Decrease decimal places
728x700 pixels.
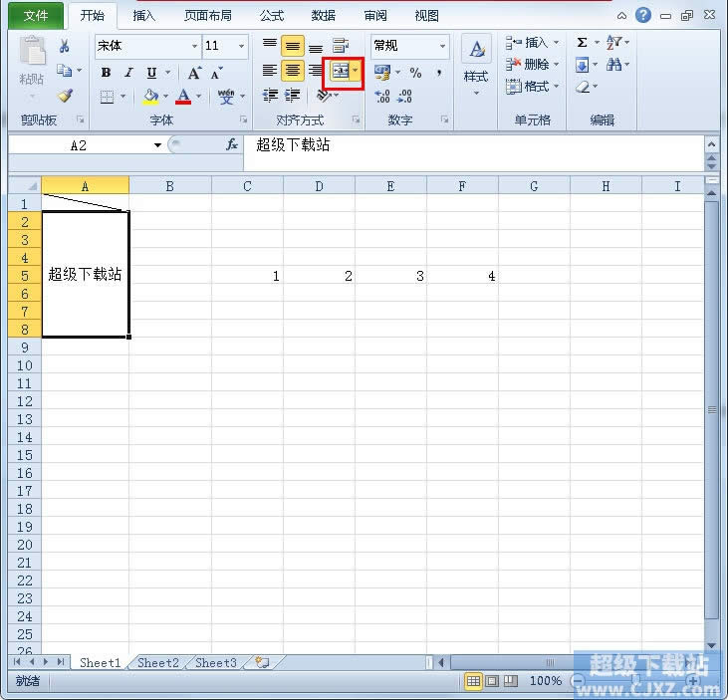pos(404,96)
